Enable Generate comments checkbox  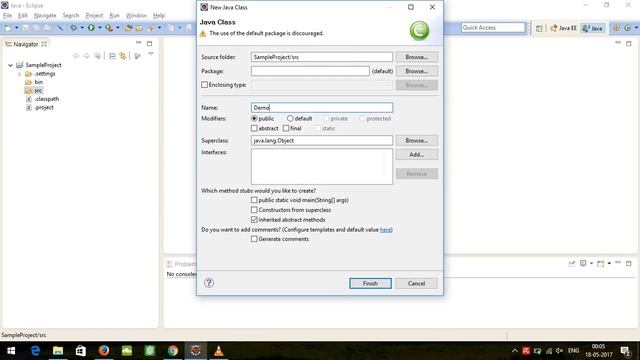click(x=254, y=239)
